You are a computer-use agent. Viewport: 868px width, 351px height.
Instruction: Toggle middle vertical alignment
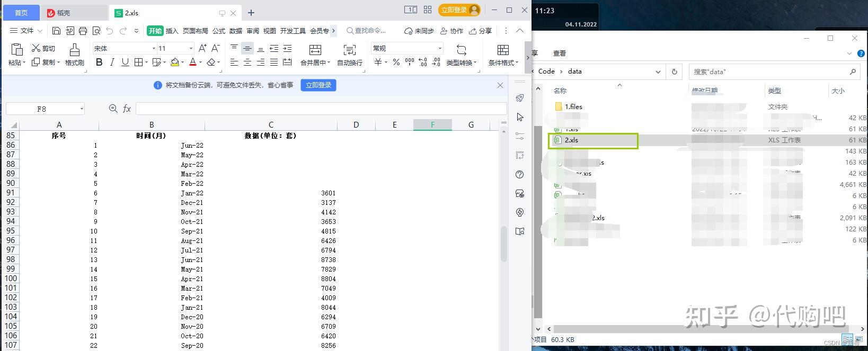(x=247, y=48)
